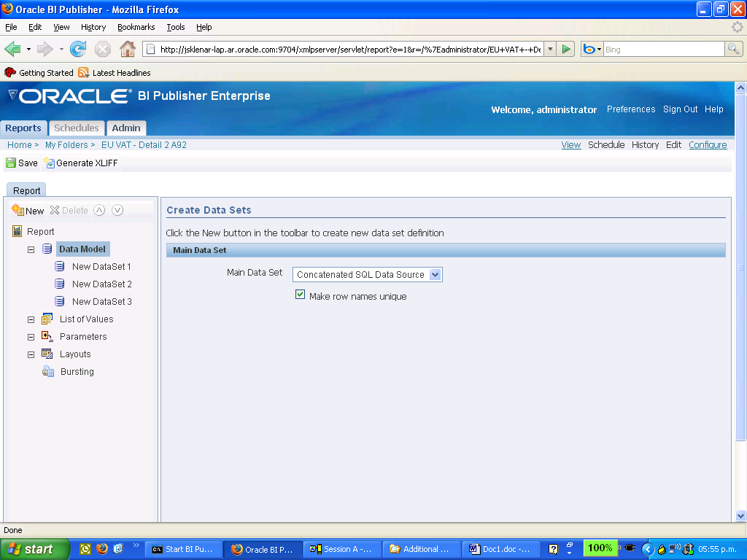Open the Preferences link

(x=631, y=109)
